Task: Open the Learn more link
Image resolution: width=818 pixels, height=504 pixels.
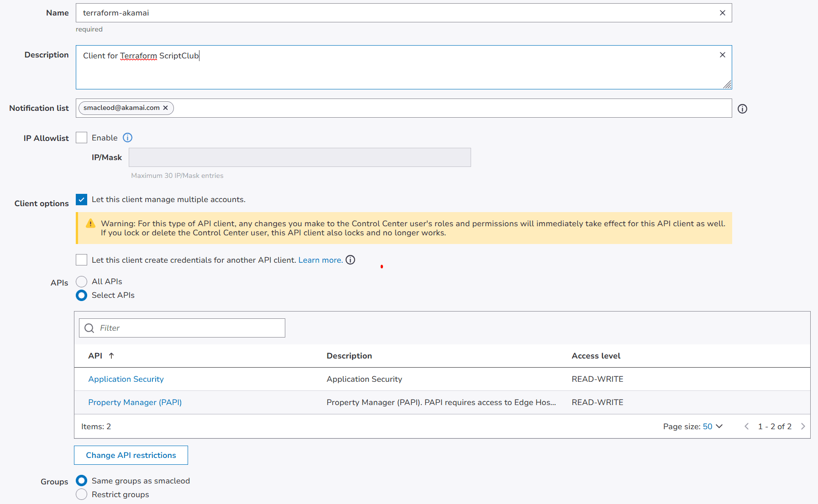Action: (x=320, y=260)
